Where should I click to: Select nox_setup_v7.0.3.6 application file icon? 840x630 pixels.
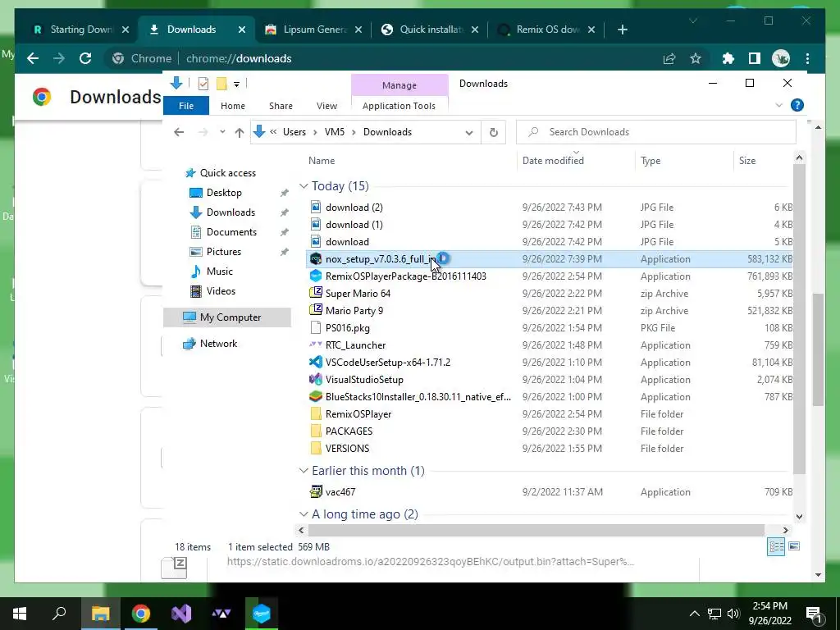click(316, 258)
